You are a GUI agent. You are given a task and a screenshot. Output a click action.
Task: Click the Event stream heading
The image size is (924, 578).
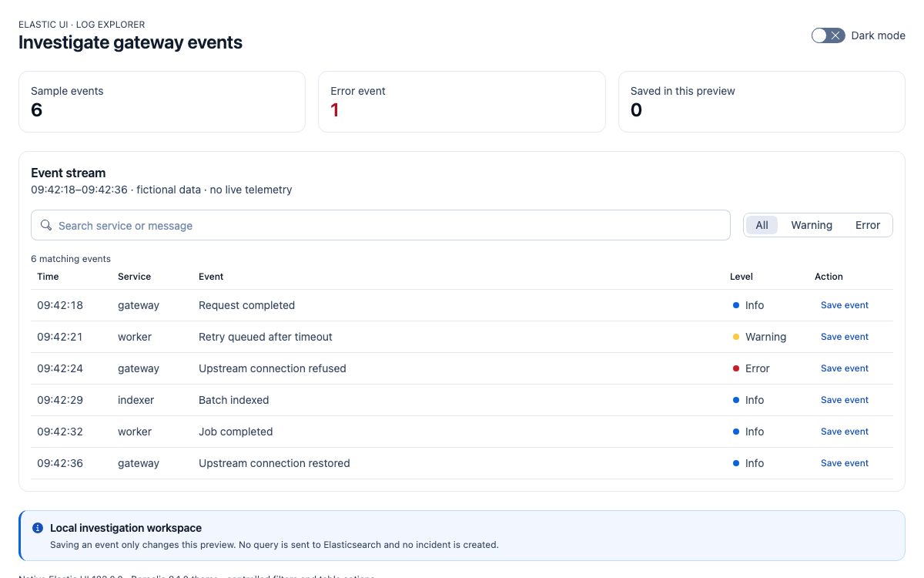tap(69, 173)
